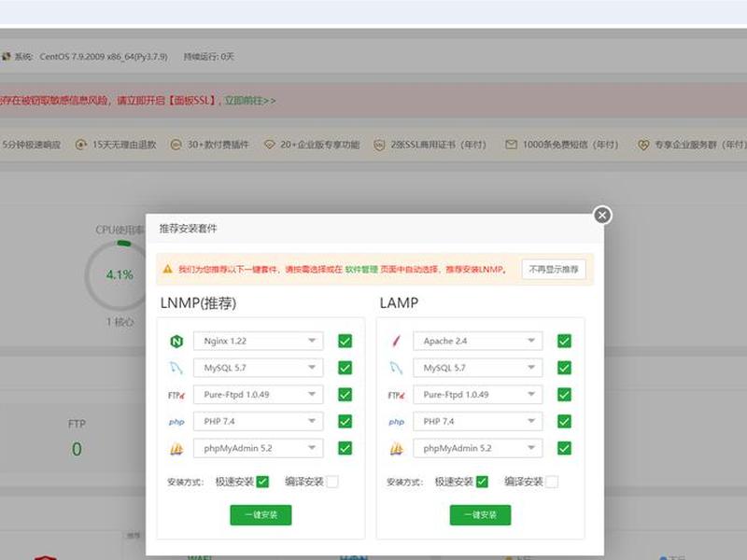
Task: Enable 编译安装 checkbox under LAMP
Action: pyautogui.click(x=552, y=482)
